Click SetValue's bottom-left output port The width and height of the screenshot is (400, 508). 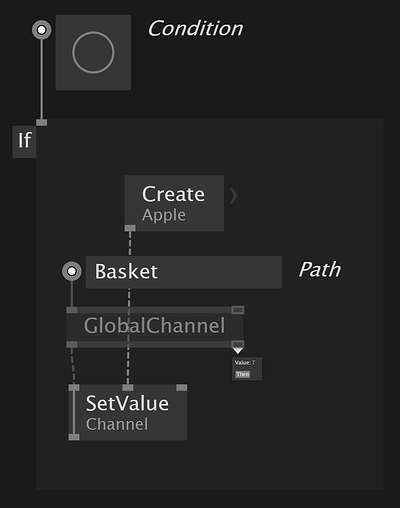[74, 437]
